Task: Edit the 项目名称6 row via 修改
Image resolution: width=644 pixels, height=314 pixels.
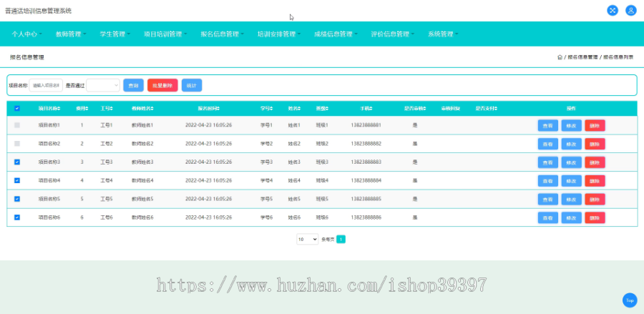Action: pyautogui.click(x=571, y=218)
